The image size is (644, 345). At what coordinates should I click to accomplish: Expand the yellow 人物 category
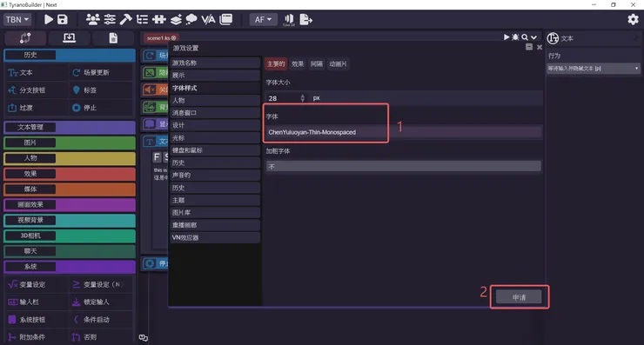70,158
